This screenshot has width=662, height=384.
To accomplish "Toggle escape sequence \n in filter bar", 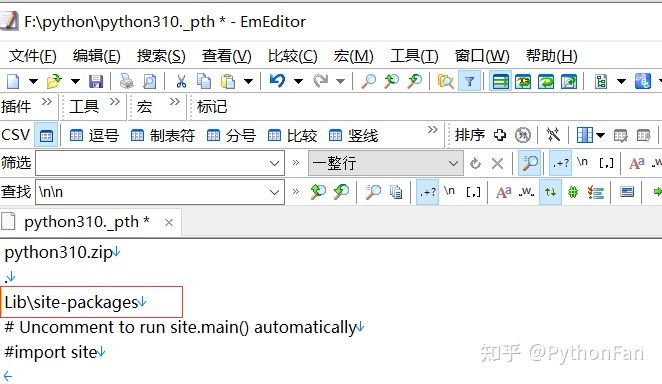I will click(583, 162).
